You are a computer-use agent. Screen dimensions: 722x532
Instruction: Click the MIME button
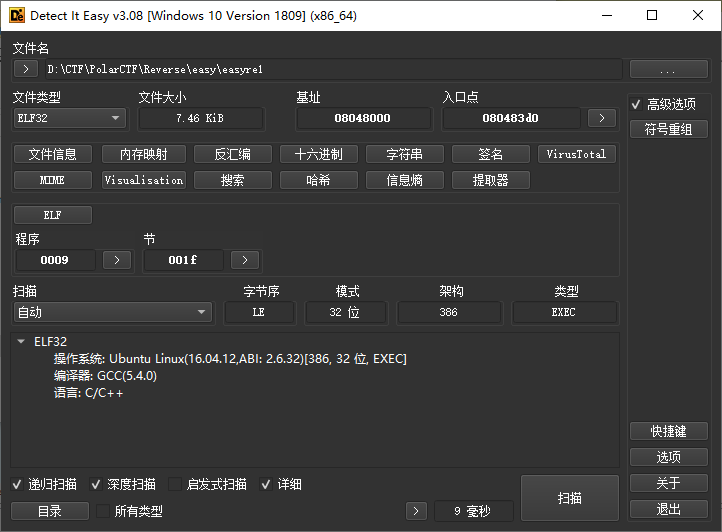[x=53, y=180]
